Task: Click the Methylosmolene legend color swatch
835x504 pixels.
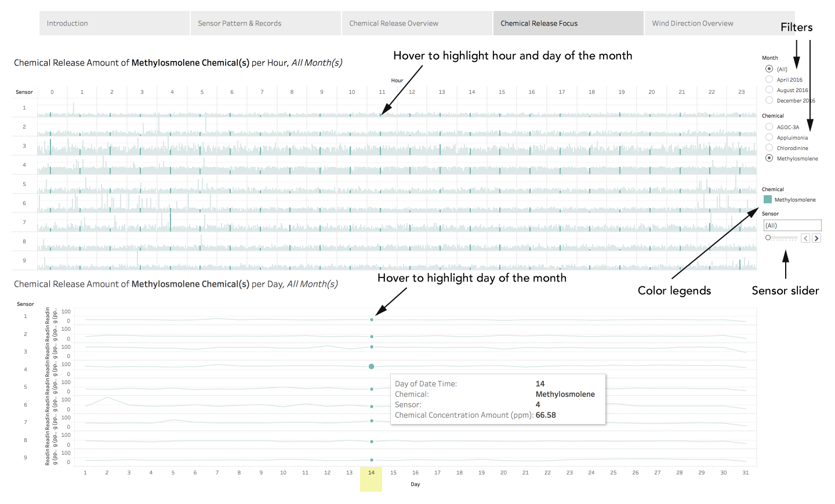Action: click(768, 199)
